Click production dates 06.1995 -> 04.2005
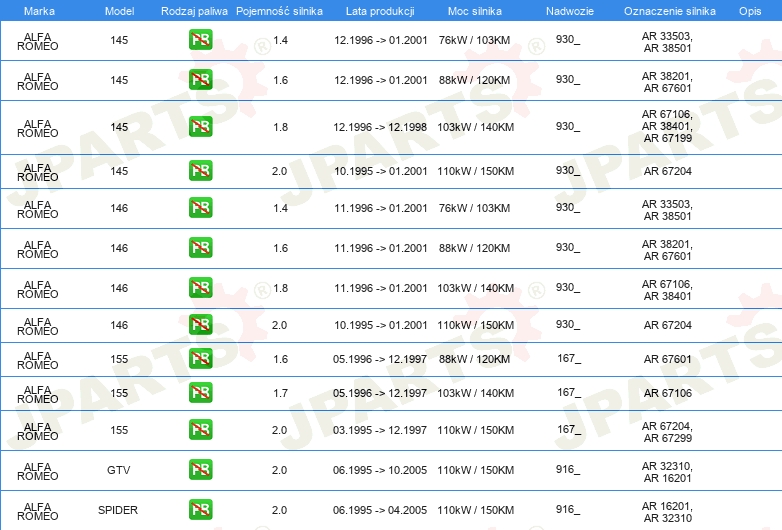782x530 pixels. coord(380,510)
